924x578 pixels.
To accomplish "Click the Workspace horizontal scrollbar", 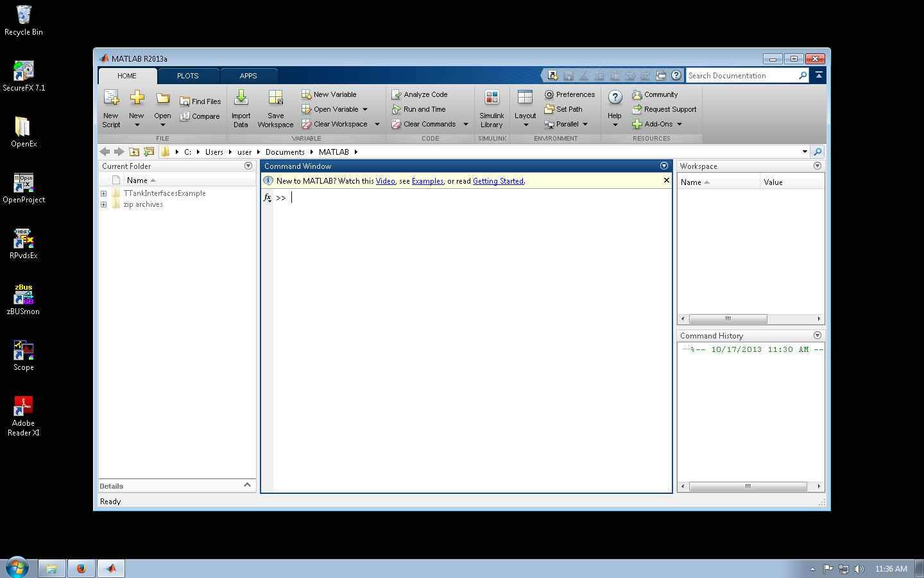I will (x=728, y=319).
